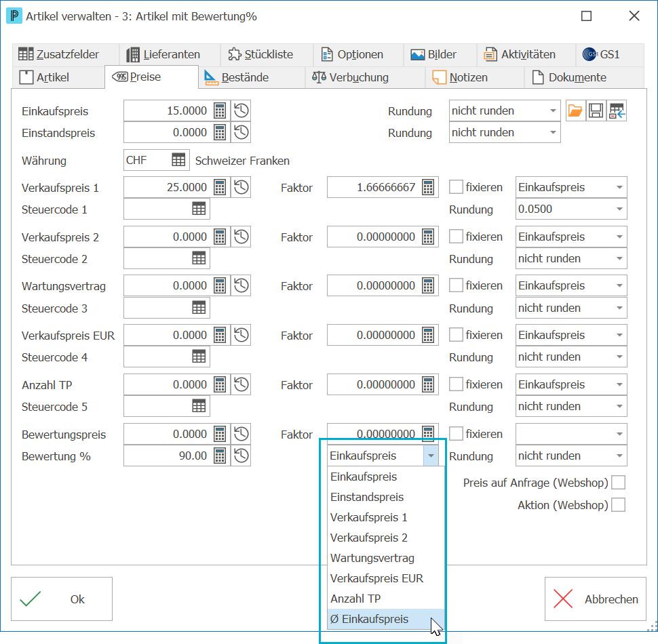Open the Lieferanten tab

tap(163, 54)
